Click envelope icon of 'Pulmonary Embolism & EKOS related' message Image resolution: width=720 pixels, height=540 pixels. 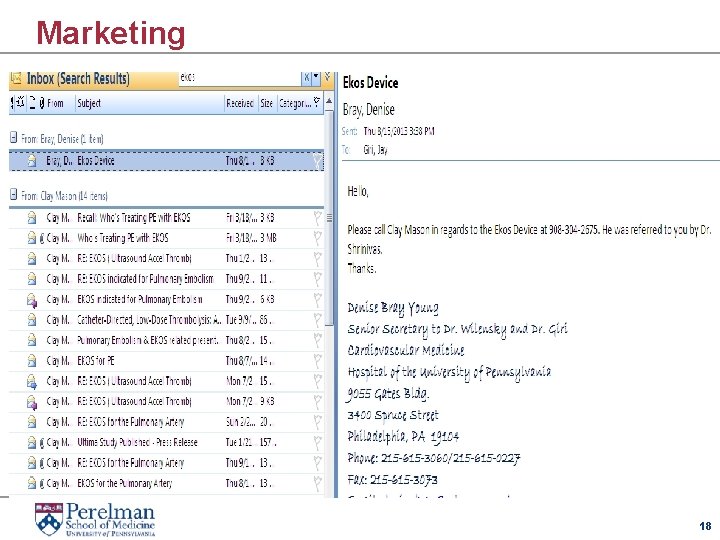(32, 340)
